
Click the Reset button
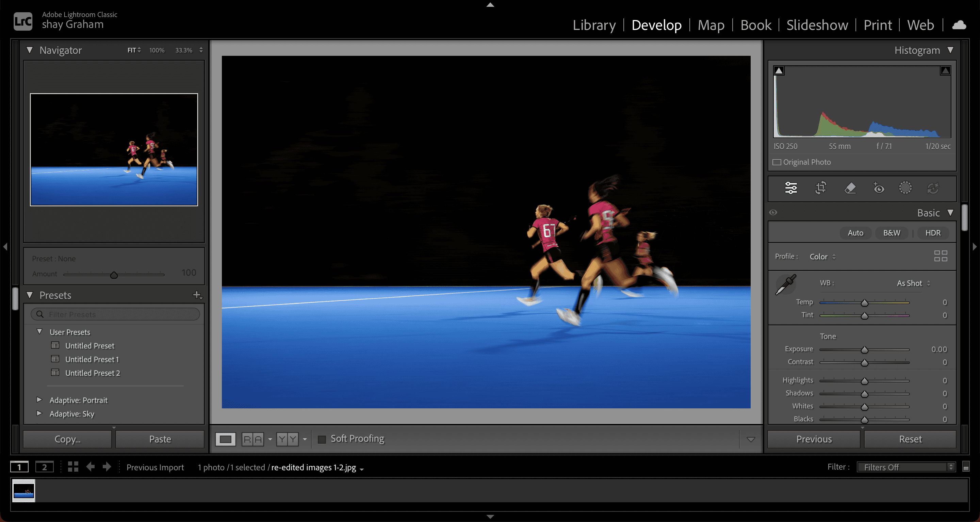[910, 439]
